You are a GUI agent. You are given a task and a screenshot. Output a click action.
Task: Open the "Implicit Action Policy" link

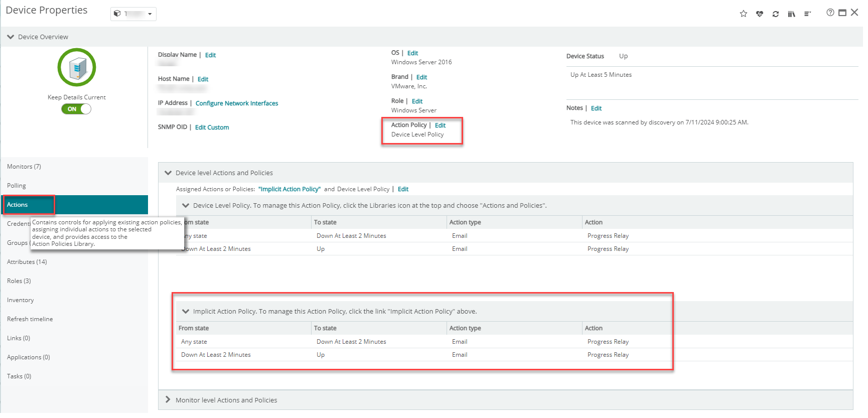pyautogui.click(x=290, y=189)
